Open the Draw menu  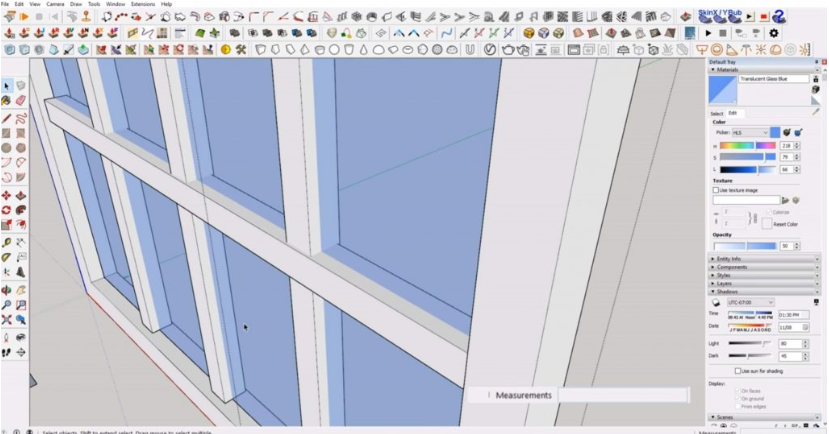76,4
